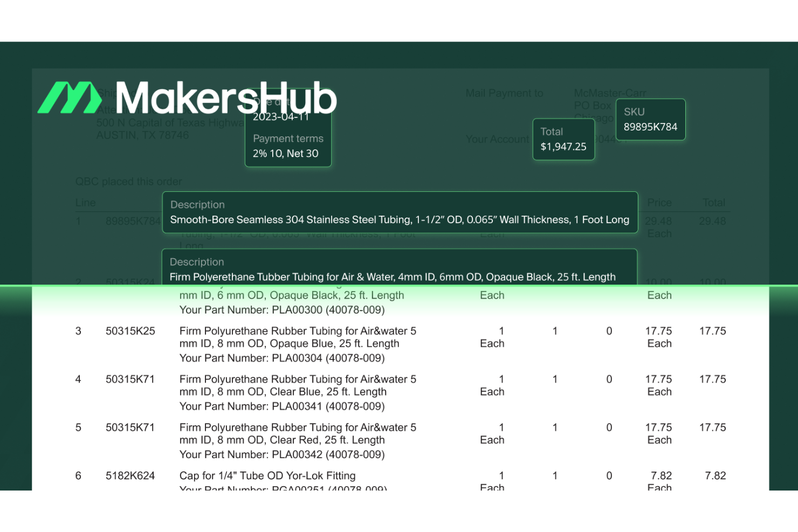Screen dimensions: 798x532
Task: Select line item 3 for 50315K25
Action: pyautogui.click(x=130, y=331)
